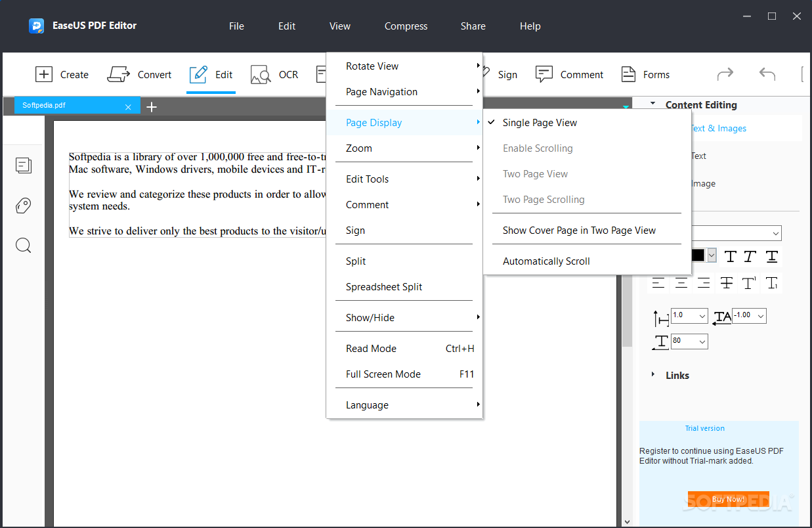Open the Sign tool

tap(500, 74)
